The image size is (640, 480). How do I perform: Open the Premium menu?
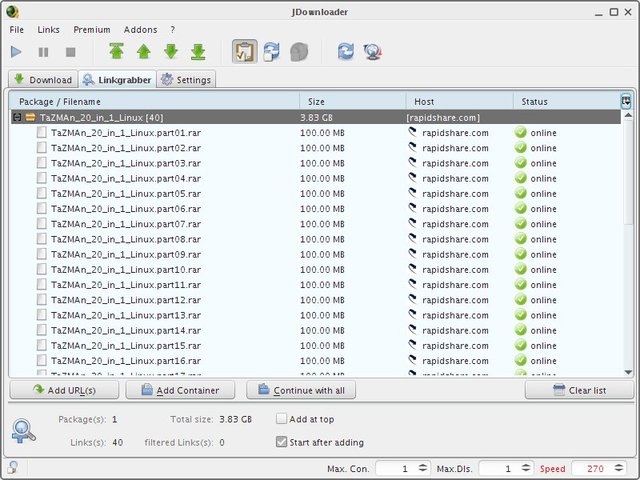coord(92,30)
